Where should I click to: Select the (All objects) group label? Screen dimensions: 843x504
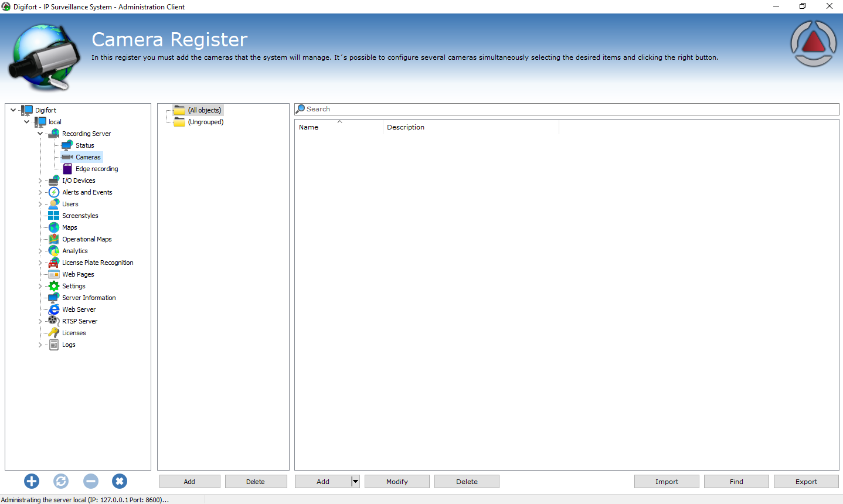[205, 110]
